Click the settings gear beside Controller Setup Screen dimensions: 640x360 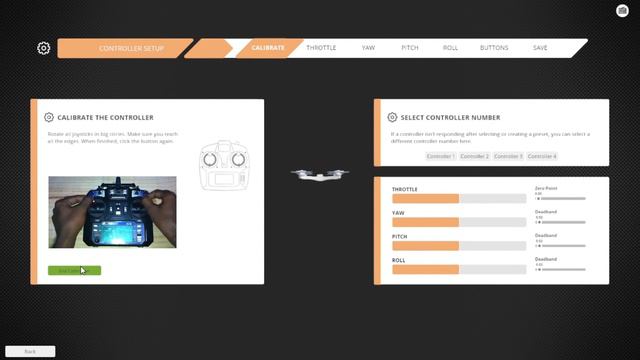pos(44,48)
